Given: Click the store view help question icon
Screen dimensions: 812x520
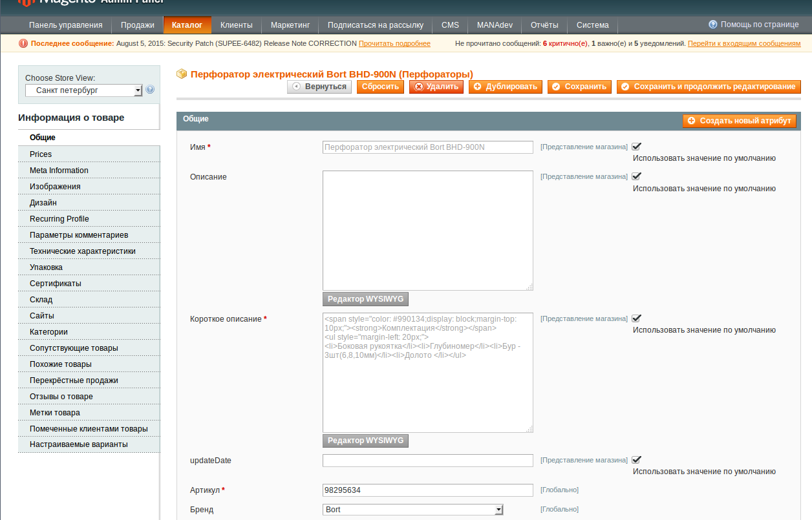Looking at the screenshot, I should (150, 90).
